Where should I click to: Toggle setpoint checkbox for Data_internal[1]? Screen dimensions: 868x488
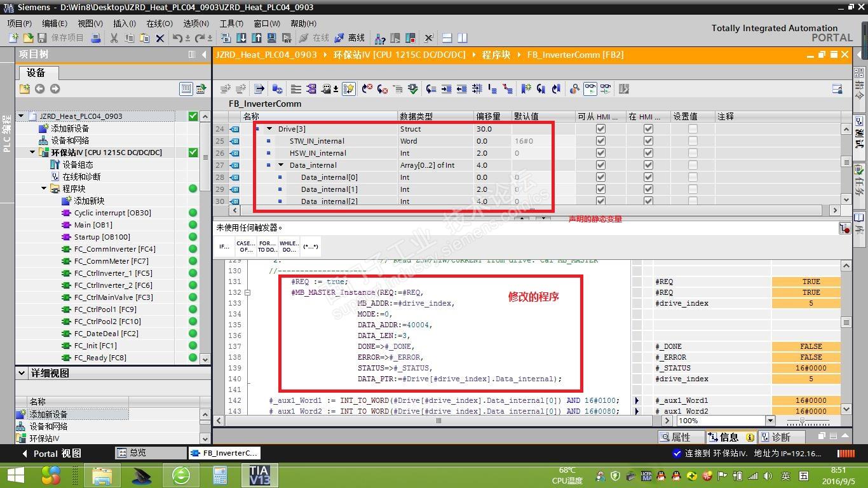point(693,189)
